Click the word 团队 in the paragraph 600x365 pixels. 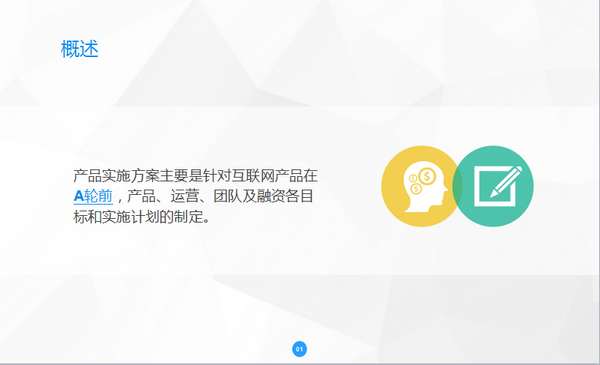click(x=227, y=196)
